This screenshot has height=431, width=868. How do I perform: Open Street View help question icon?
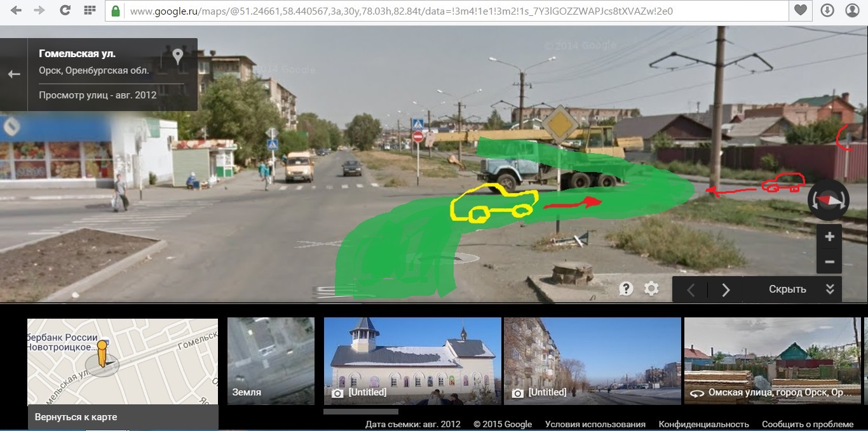pyautogui.click(x=626, y=289)
